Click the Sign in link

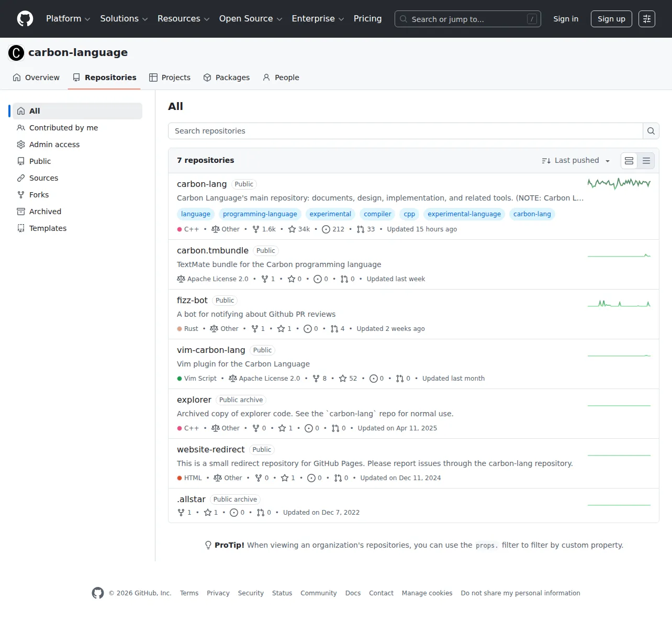[x=566, y=19]
